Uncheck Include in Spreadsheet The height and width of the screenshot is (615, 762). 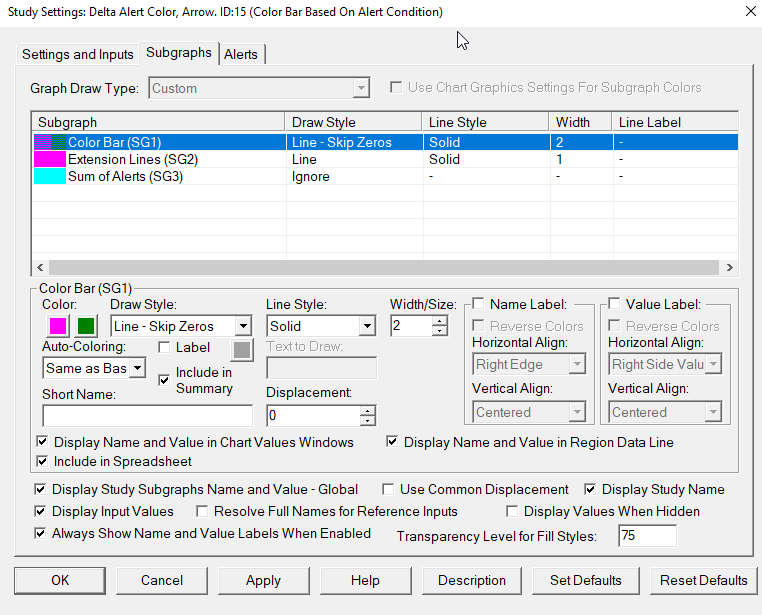click(x=42, y=462)
